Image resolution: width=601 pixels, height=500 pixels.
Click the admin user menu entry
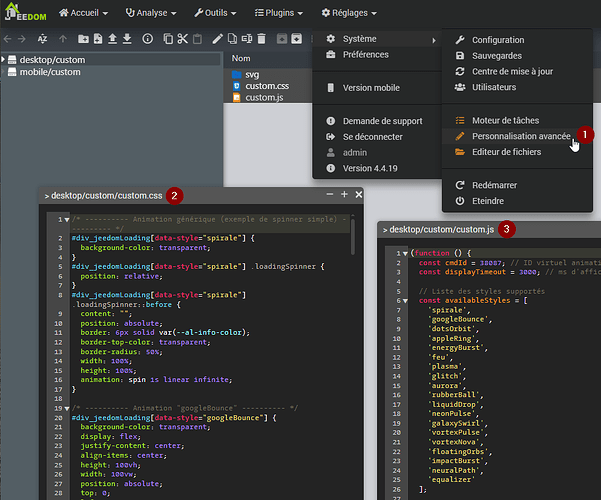[x=377, y=153]
